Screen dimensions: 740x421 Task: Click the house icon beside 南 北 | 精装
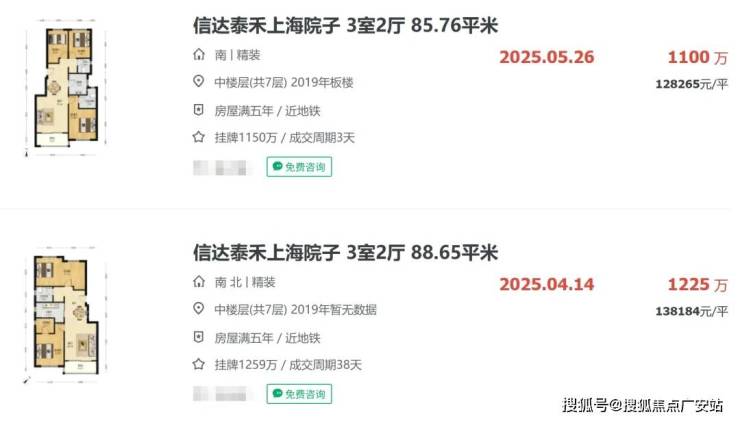199,282
